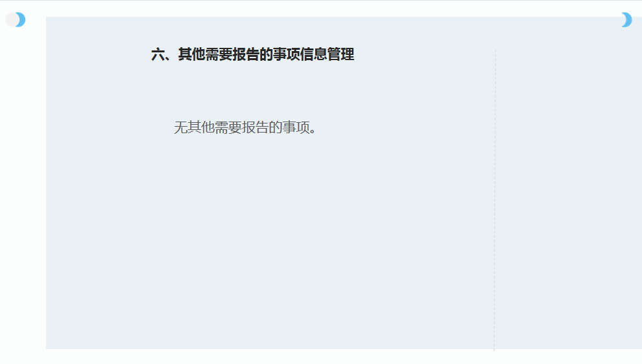642x364 pixels.
Task: Select the previous-page crescent arrow on the left
Action: coord(21,19)
